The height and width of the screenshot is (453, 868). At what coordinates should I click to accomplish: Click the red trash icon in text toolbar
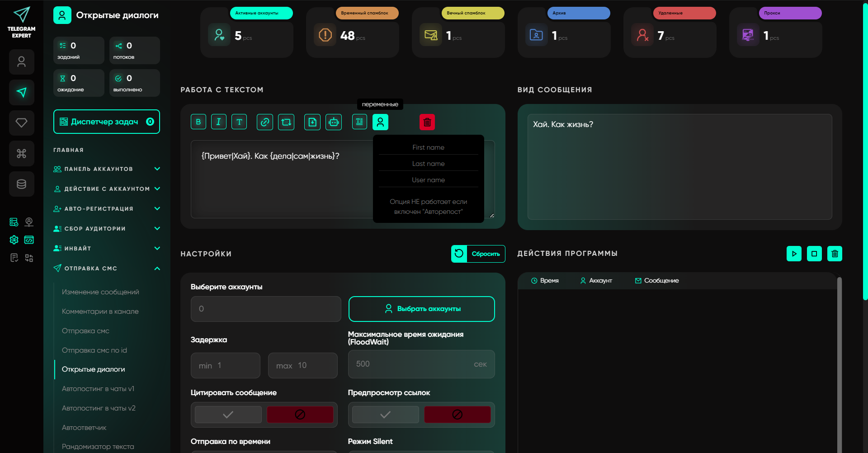(427, 122)
